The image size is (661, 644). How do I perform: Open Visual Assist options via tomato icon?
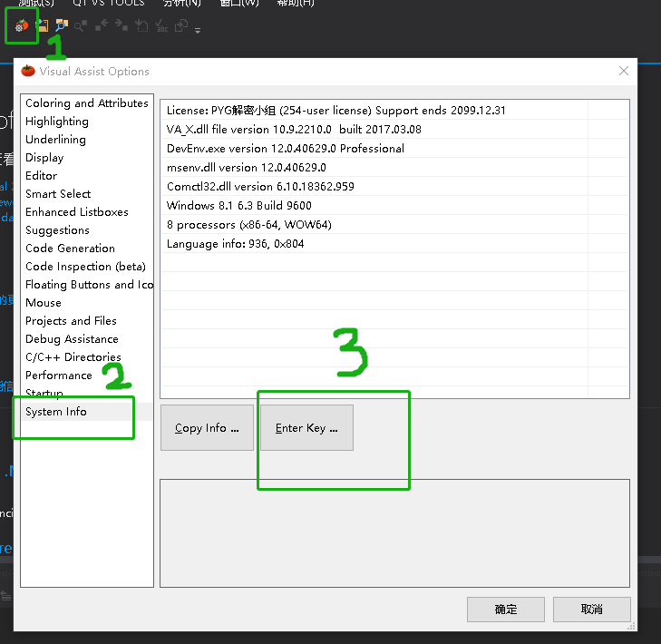click(22, 26)
